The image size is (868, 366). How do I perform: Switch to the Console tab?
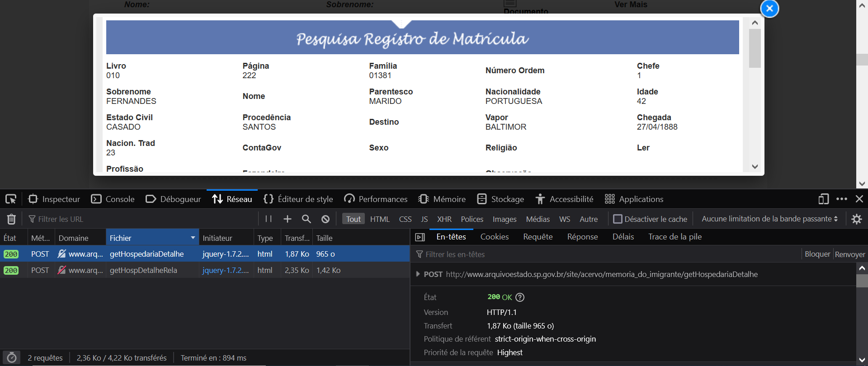pos(113,199)
